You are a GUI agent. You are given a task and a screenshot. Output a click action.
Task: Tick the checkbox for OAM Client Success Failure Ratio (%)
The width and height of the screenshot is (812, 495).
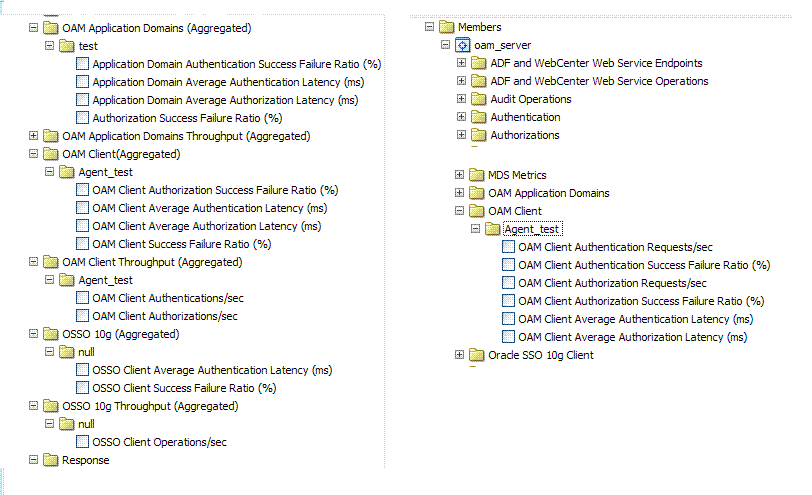click(82, 244)
